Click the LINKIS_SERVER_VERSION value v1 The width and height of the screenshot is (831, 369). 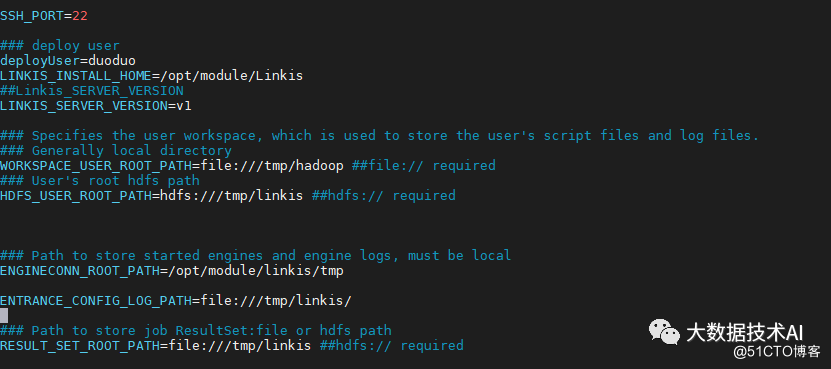183,106
